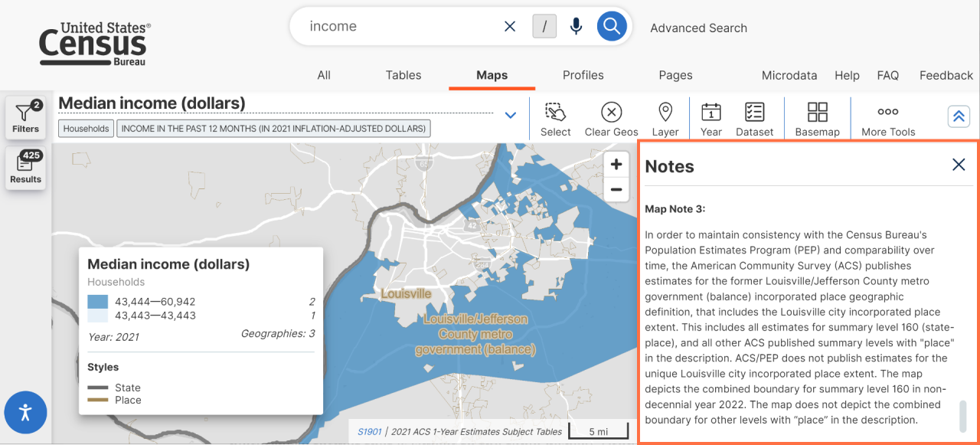Open the Basemap options
Viewport: 980px width, 445px height.
[817, 119]
